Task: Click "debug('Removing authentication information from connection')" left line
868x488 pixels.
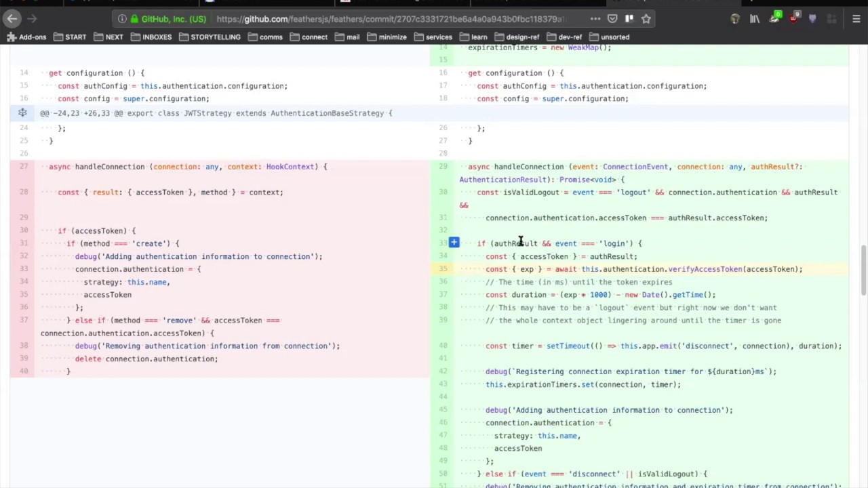Action: click(208, 346)
